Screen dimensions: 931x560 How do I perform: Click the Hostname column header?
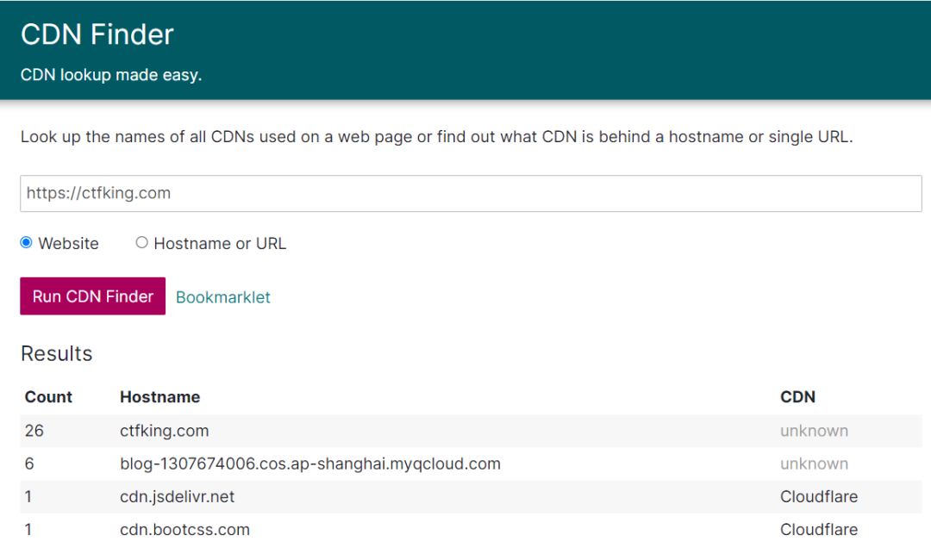(x=160, y=397)
